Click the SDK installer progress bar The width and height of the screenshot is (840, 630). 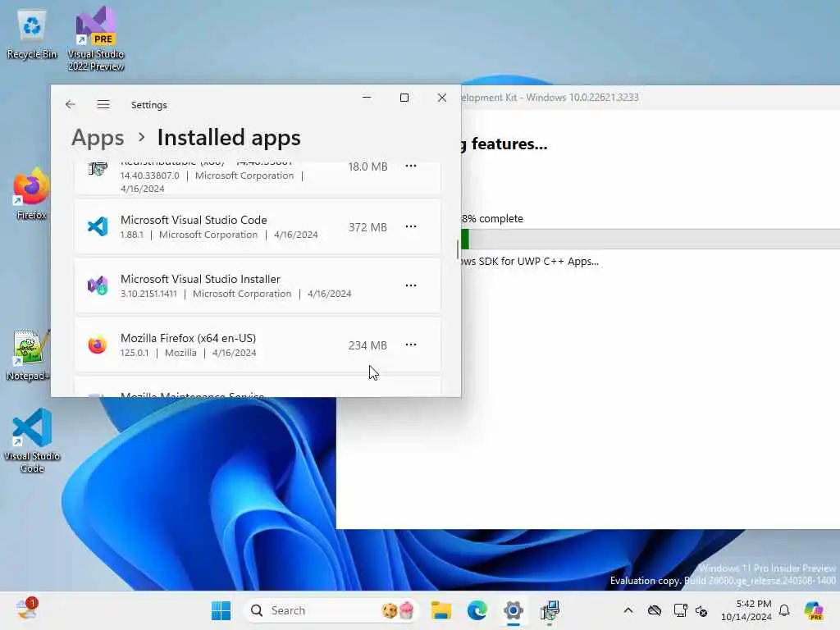pyautogui.click(x=651, y=239)
